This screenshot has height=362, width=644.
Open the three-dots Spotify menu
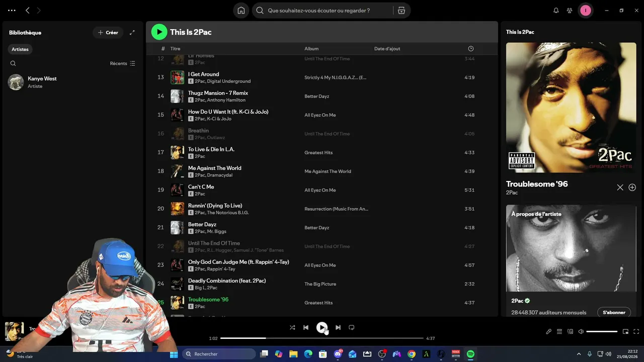point(12,10)
